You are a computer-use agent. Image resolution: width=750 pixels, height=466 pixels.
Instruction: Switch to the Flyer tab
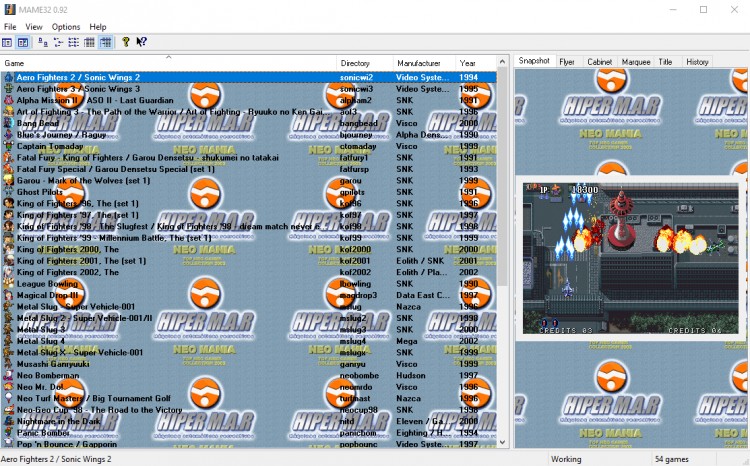tap(567, 62)
